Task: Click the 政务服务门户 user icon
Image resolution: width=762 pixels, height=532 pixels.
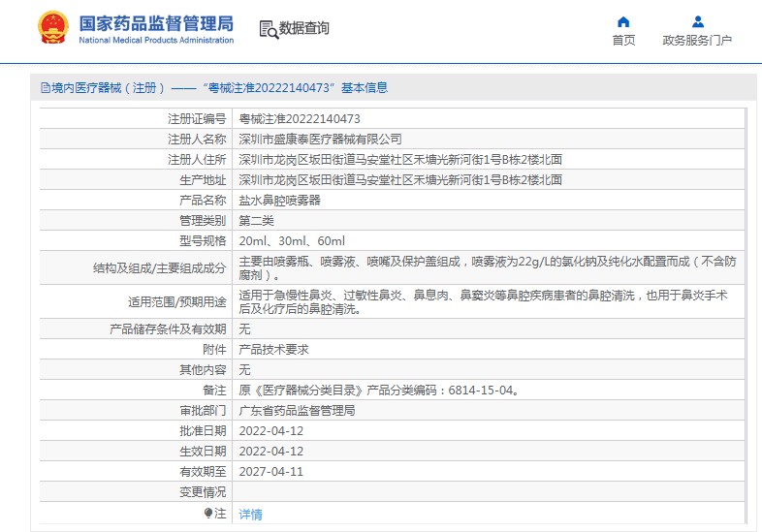Action: 698,22
